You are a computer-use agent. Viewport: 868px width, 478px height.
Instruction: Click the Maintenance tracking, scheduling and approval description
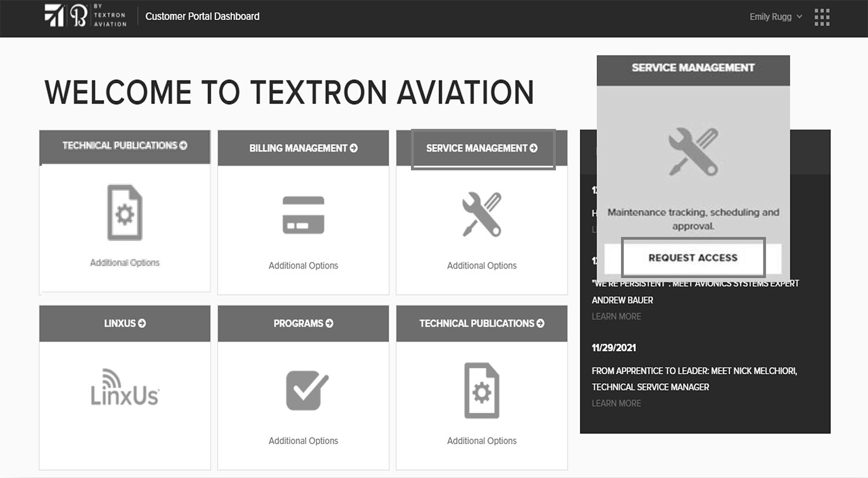693,219
